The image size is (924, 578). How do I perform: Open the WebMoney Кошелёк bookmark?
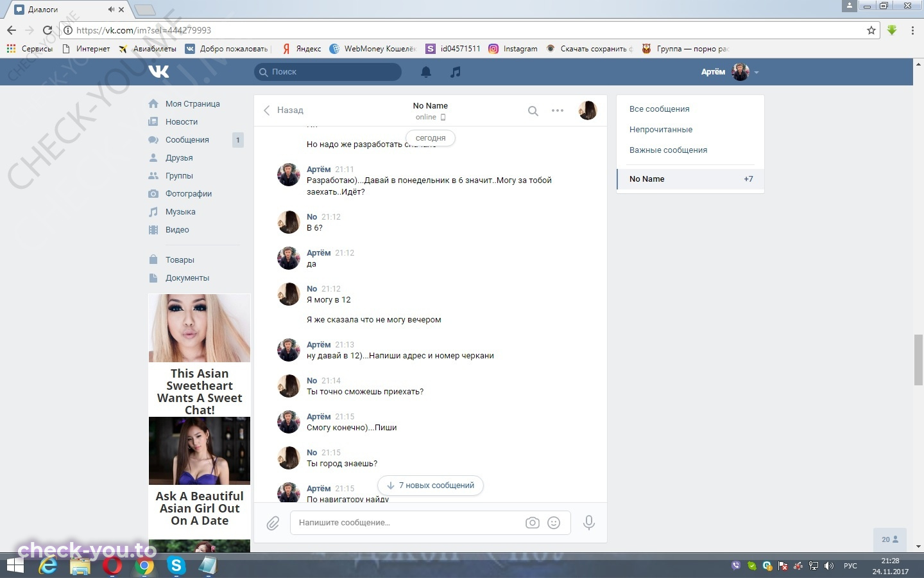coord(373,49)
